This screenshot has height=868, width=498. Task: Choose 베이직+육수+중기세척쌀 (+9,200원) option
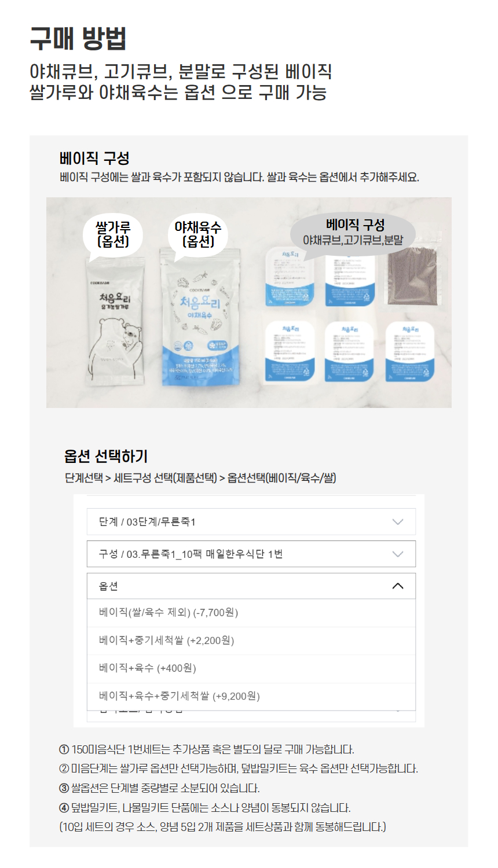point(251,696)
